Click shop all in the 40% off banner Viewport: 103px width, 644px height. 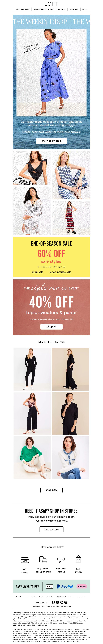[x=51, y=326]
